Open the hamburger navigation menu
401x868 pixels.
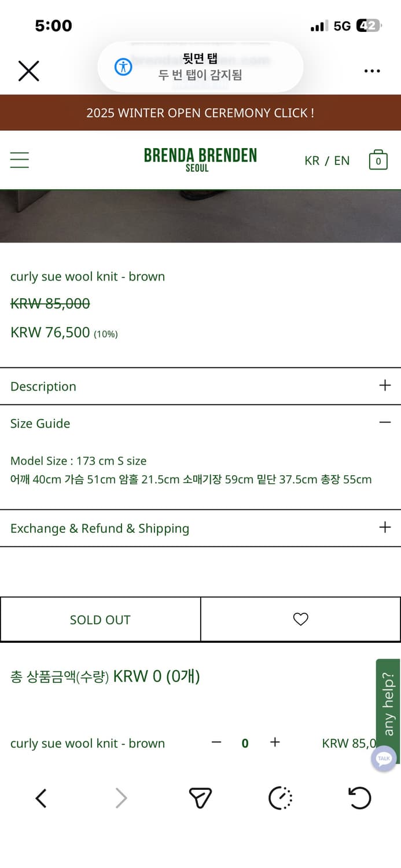(20, 159)
